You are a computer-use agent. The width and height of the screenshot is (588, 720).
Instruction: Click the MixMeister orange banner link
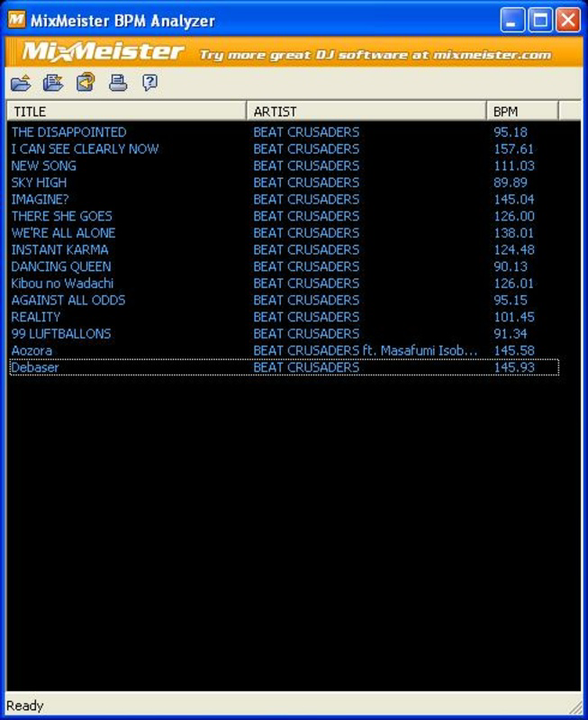[x=294, y=53]
